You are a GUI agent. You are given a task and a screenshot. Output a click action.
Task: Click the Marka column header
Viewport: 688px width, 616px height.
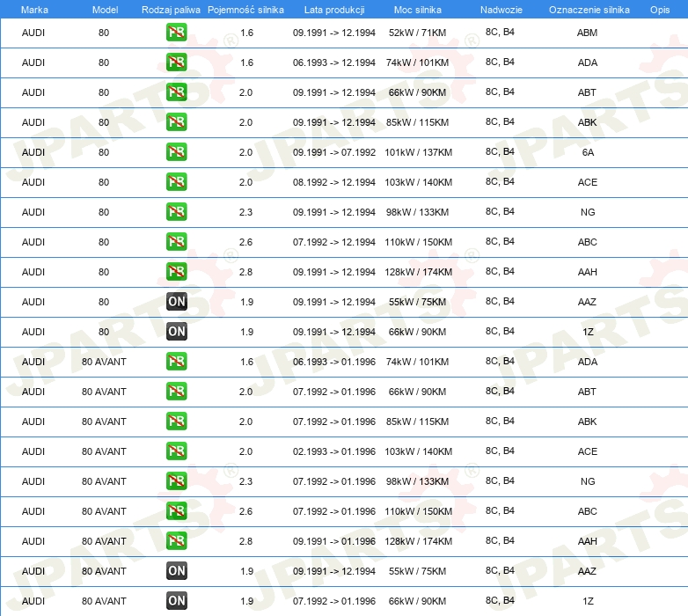(x=34, y=10)
